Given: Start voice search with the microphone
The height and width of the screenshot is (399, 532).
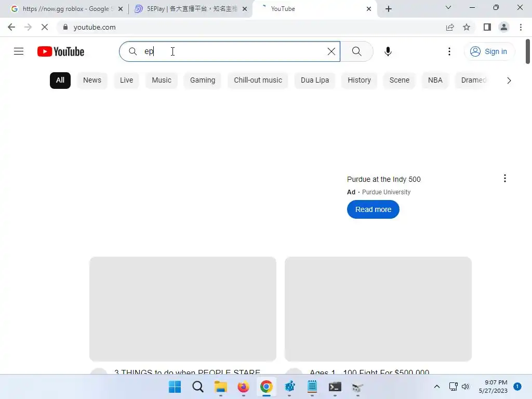Looking at the screenshot, I should (x=388, y=51).
